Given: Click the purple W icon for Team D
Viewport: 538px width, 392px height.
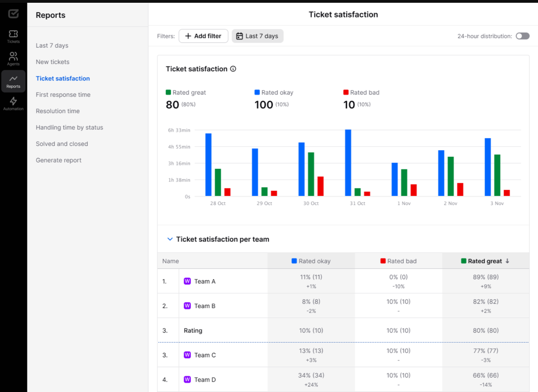Looking at the screenshot, I should pyautogui.click(x=187, y=379).
